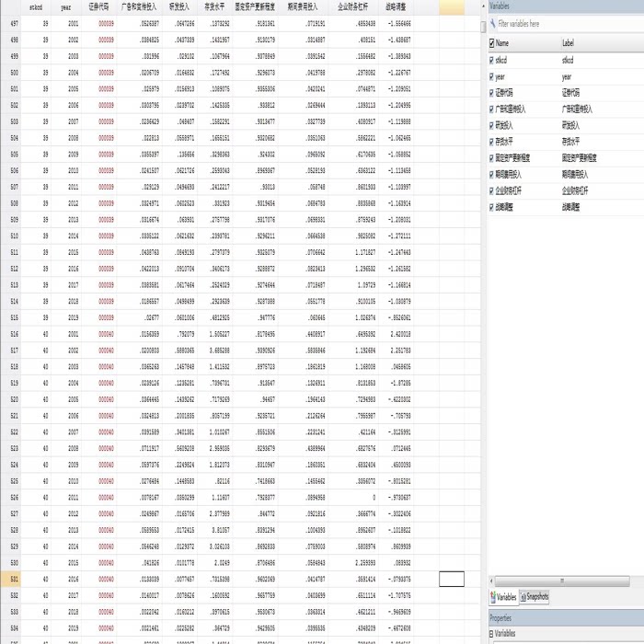Uncheck the year variable checkbox
Image resolution: width=644 pixels, height=644 pixels.
tap(491, 76)
